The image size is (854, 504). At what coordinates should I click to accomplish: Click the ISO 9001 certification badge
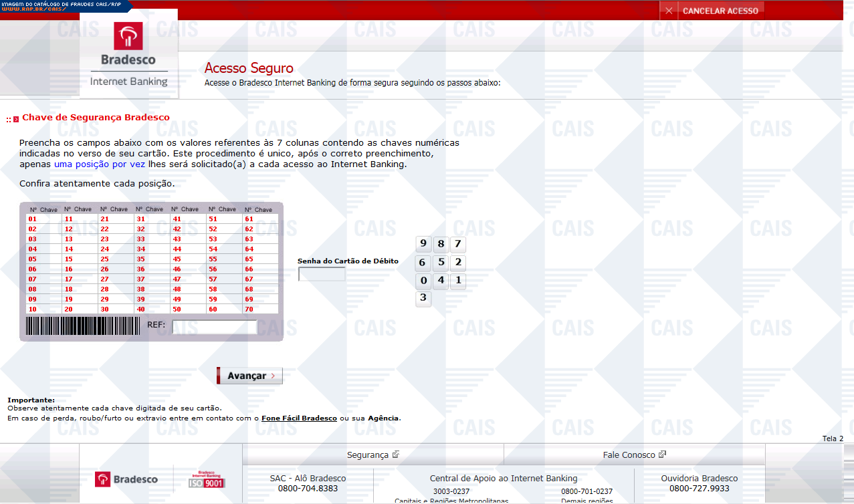tap(207, 479)
